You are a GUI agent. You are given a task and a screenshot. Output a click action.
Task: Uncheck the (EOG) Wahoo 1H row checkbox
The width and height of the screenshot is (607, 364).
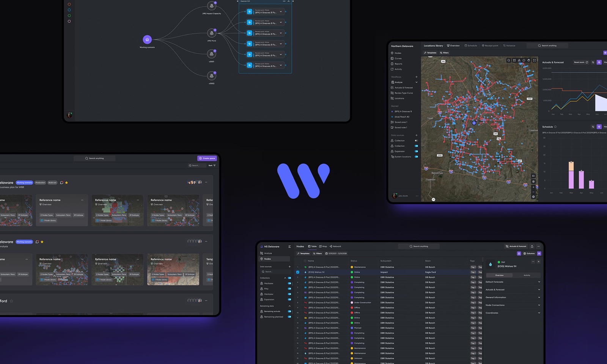click(298, 272)
